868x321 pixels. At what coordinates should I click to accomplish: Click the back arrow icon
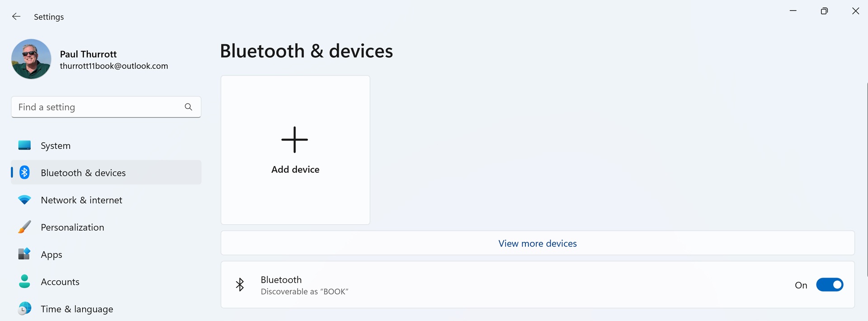tap(16, 17)
